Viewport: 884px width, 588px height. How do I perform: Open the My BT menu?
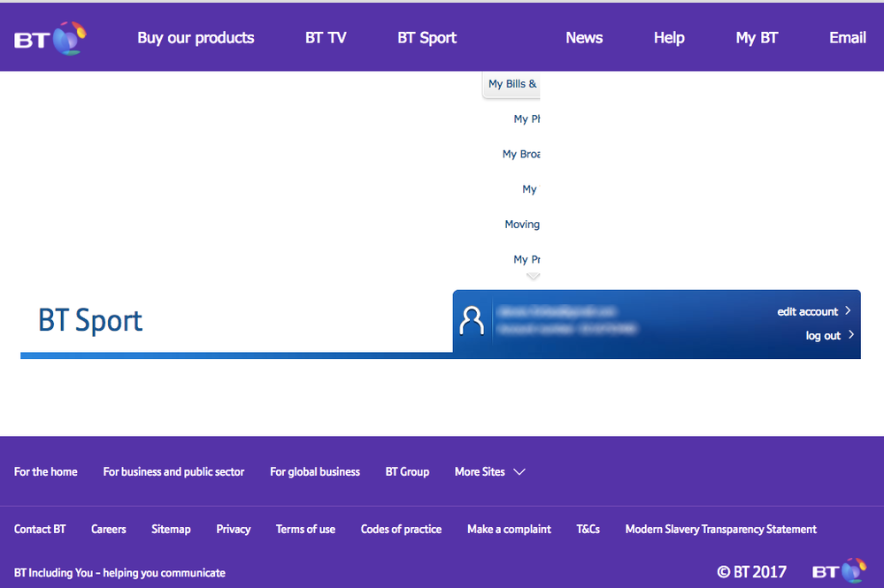757,38
